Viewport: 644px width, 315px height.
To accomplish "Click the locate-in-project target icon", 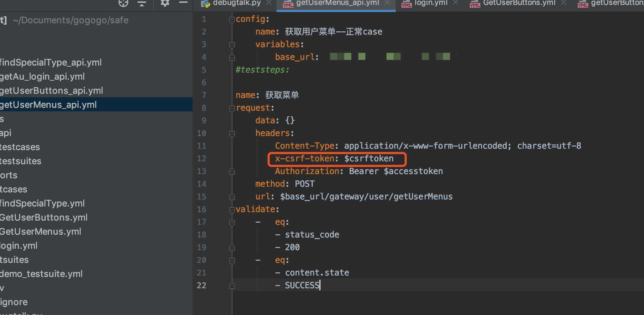I will click(123, 3).
